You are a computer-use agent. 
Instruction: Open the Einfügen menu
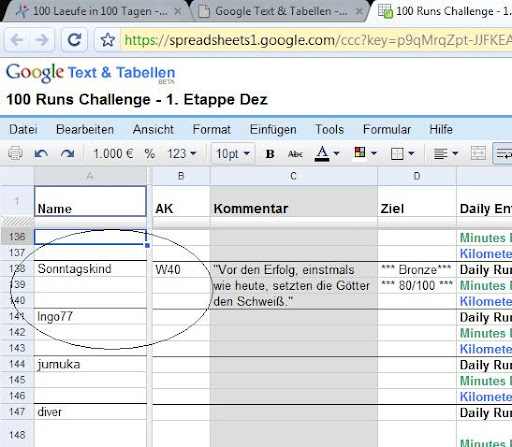click(x=273, y=129)
